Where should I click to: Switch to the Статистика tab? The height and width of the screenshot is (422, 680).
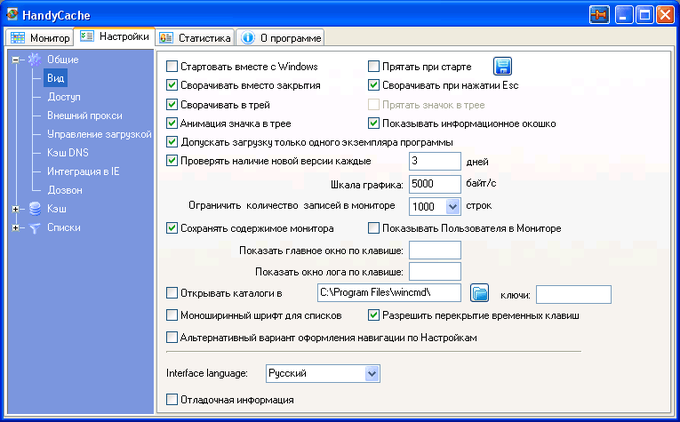coord(195,38)
